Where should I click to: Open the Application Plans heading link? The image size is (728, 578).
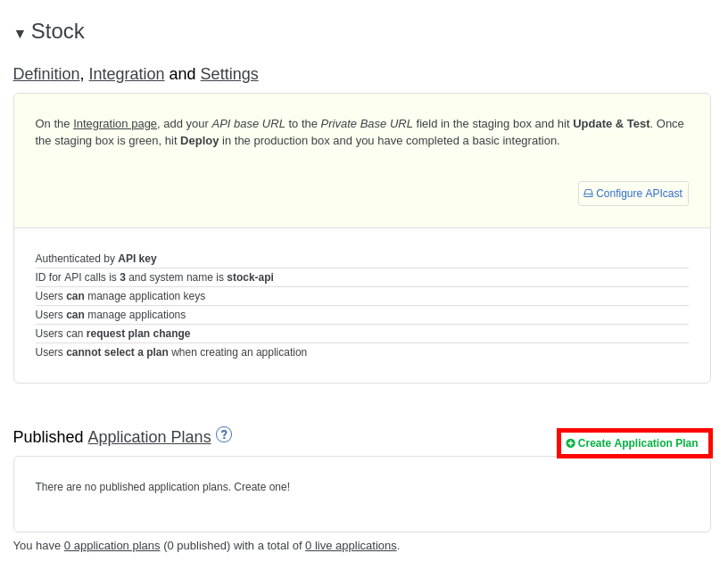pyautogui.click(x=149, y=437)
